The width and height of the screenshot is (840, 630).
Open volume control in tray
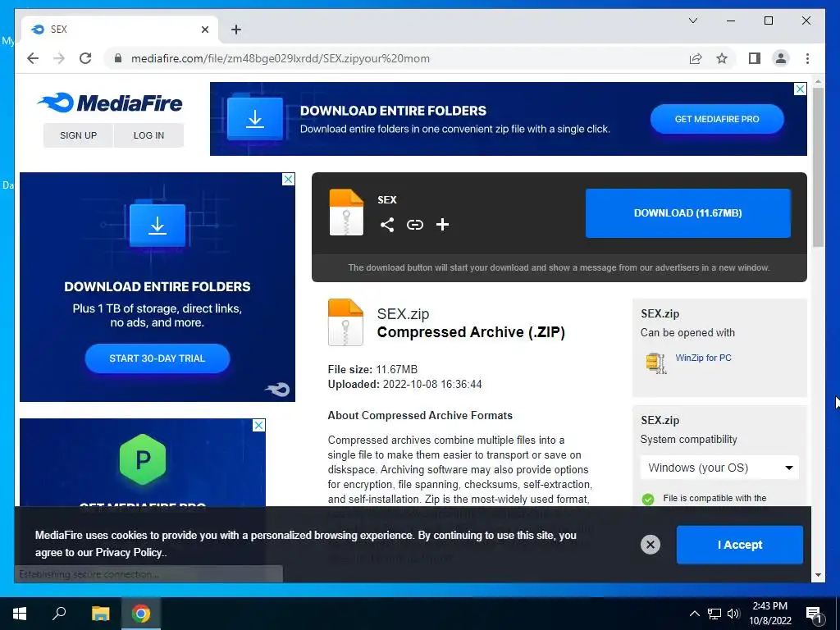733,614
